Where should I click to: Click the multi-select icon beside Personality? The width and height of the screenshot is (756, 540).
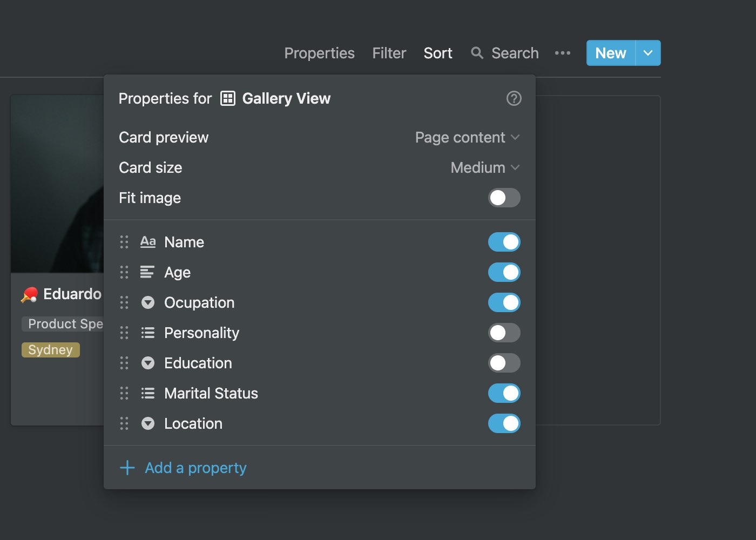tap(148, 333)
